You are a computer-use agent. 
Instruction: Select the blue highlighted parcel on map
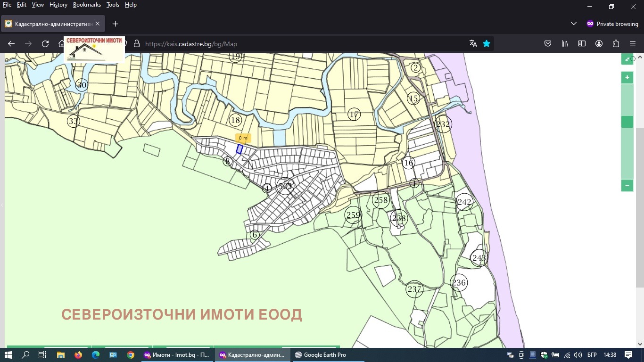[239, 149]
